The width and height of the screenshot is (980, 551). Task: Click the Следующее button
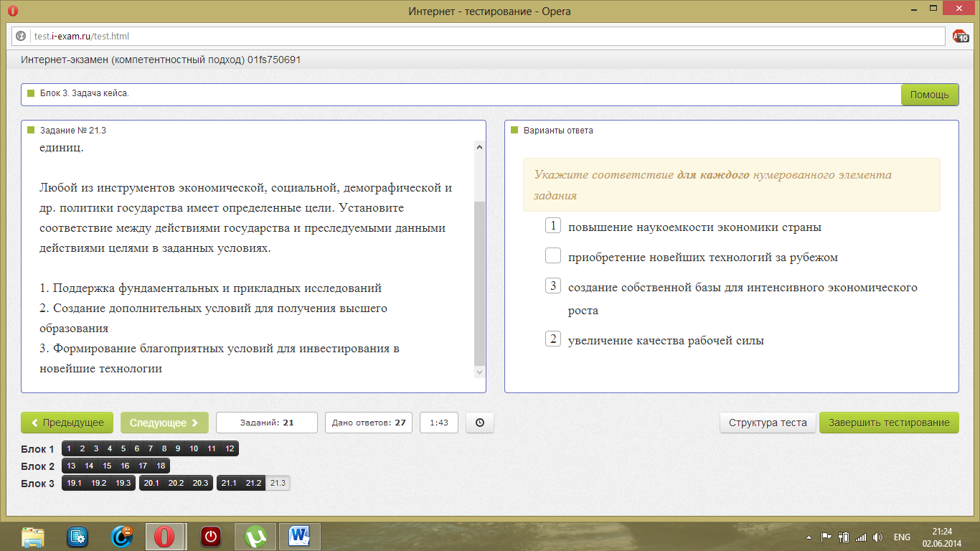(x=164, y=423)
